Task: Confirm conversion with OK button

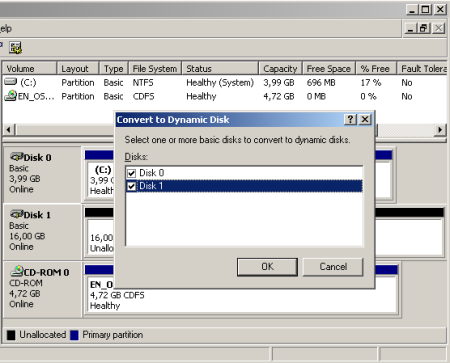Action: [267, 267]
